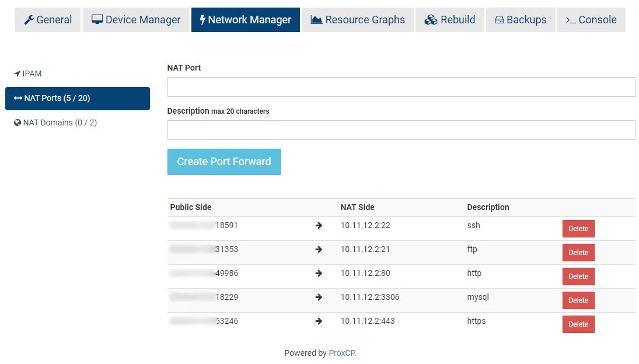639x364 pixels.
Task: Open the Resource Graphs tab
Action: click(357, 20)
